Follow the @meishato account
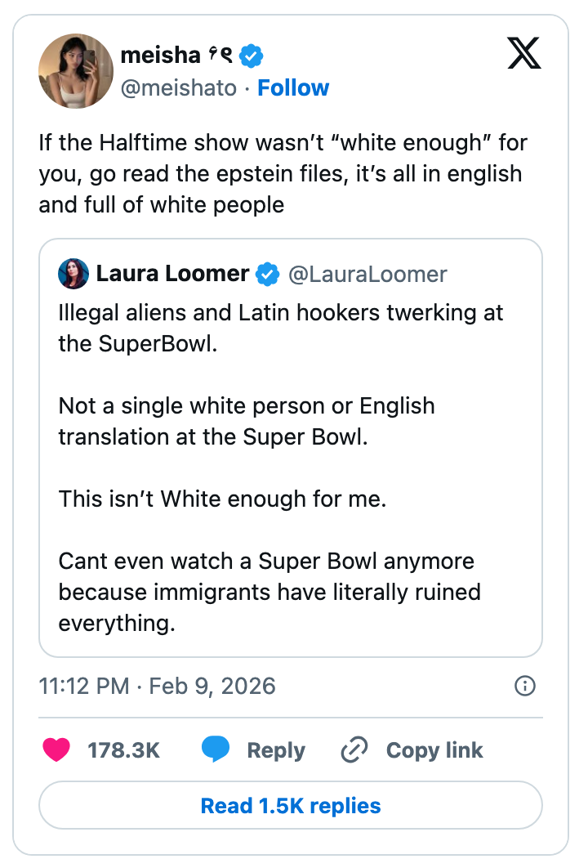Viewport: 588px width, 868px height. point(293,87)
